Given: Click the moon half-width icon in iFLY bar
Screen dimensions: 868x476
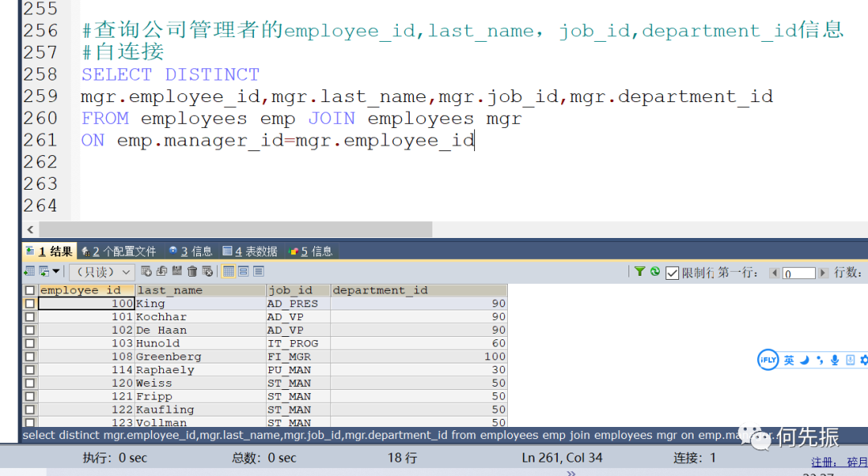Looking at the screenshot, I should coord(805,361).
